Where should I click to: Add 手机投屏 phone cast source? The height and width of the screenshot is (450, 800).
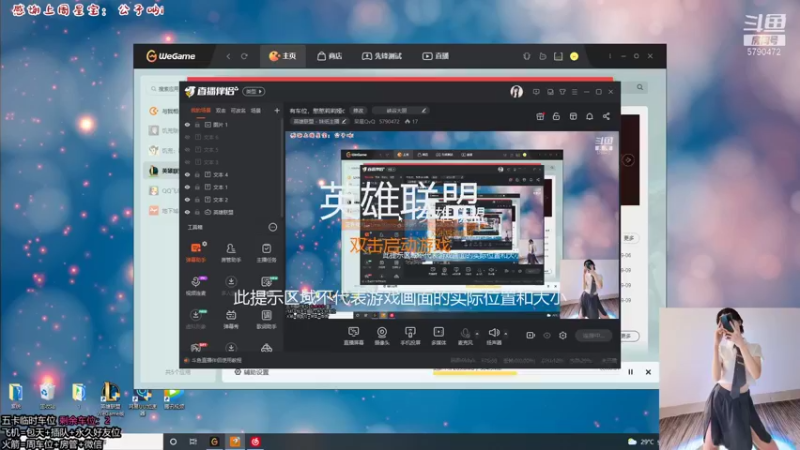click(x=410, y=336)
